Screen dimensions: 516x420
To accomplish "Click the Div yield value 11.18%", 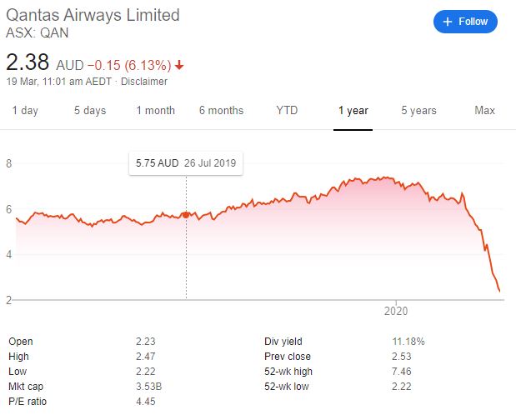I will pos(408,342).
